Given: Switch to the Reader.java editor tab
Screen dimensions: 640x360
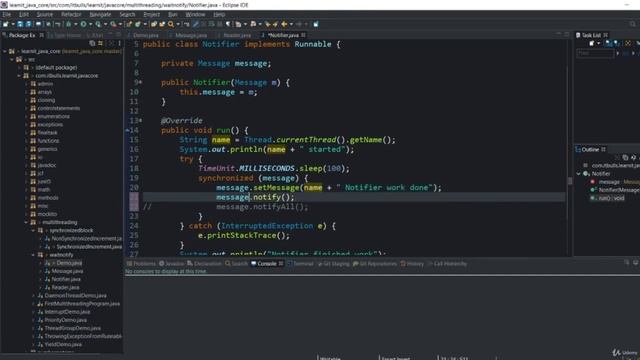Looking at the screenshot, I should (237, 36).
